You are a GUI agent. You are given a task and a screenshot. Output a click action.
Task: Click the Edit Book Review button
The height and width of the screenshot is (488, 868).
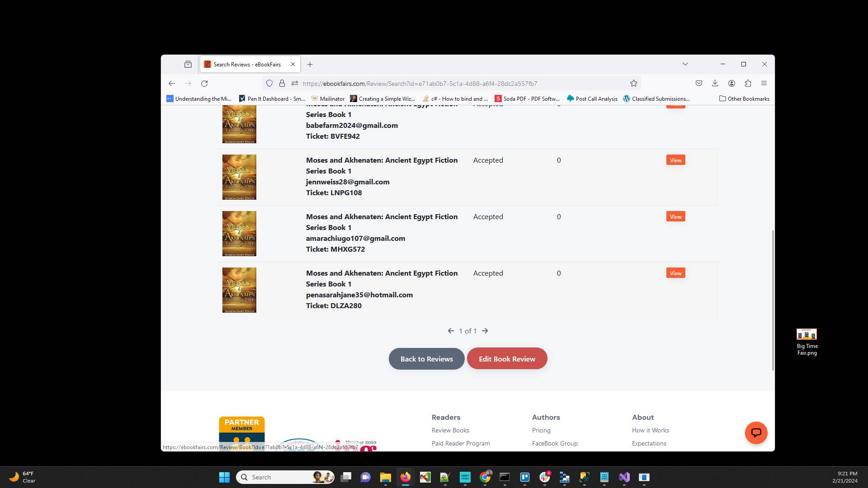pos(507,358)
